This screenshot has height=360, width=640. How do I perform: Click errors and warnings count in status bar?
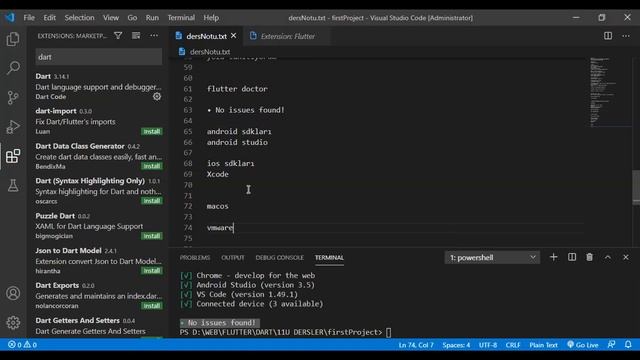coord(22,344)
